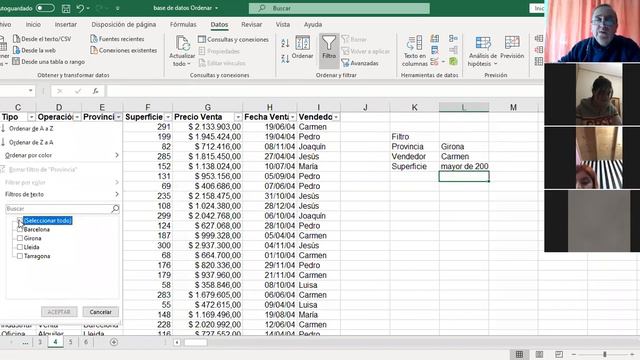Click the zoom out minus button
640x360 pixels.
click(x=573, y=354)
